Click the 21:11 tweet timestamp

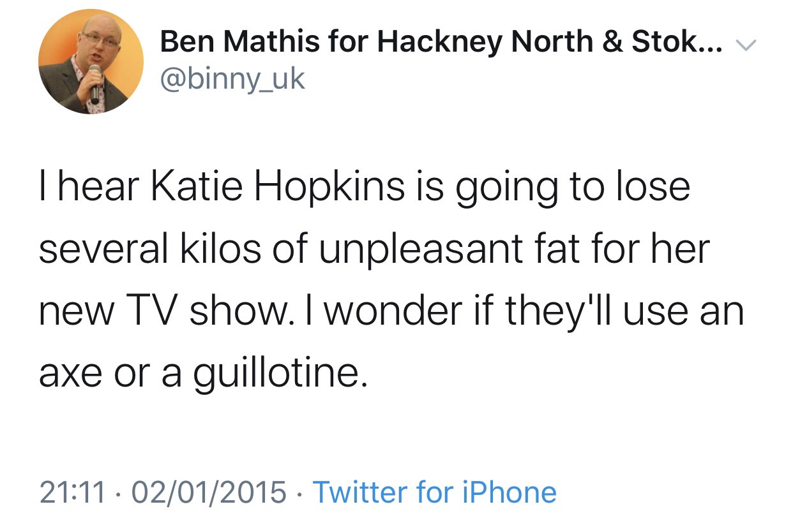point(72,492)
